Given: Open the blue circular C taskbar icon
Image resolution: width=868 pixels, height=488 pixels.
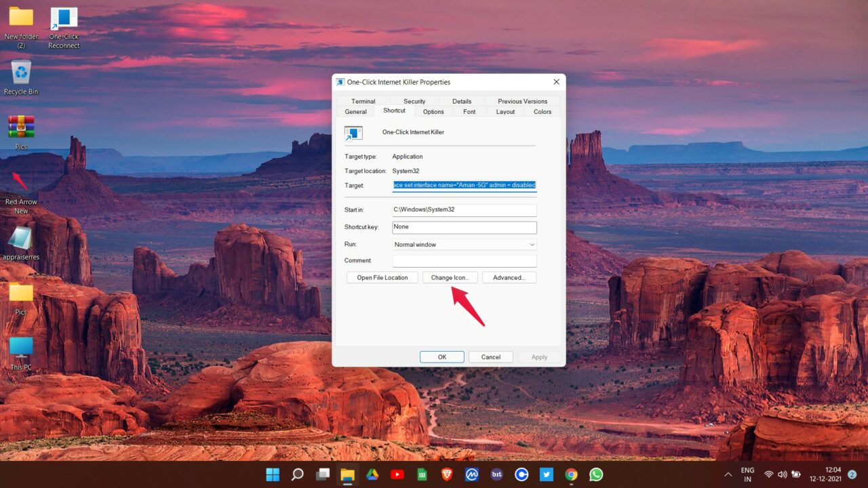Looking at the screenshot, I should point(521,474).
